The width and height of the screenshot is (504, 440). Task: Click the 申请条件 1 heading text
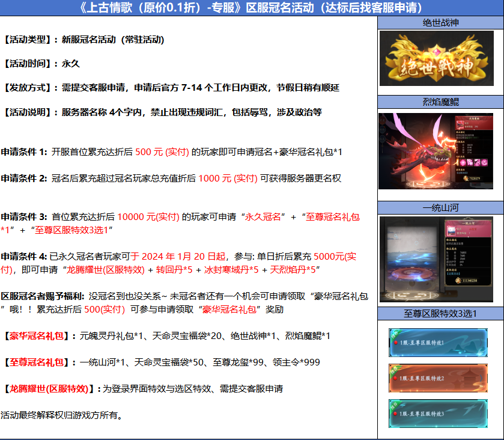tap(23, 152)
